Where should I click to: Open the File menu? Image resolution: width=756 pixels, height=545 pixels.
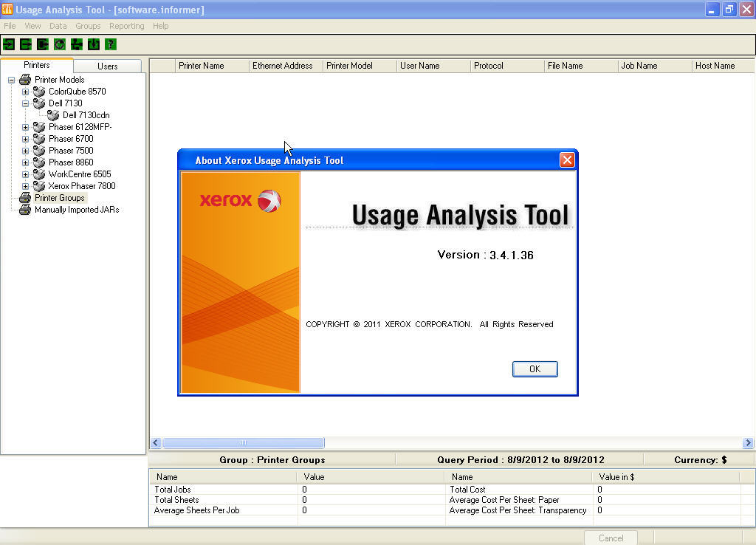point(10,26)
